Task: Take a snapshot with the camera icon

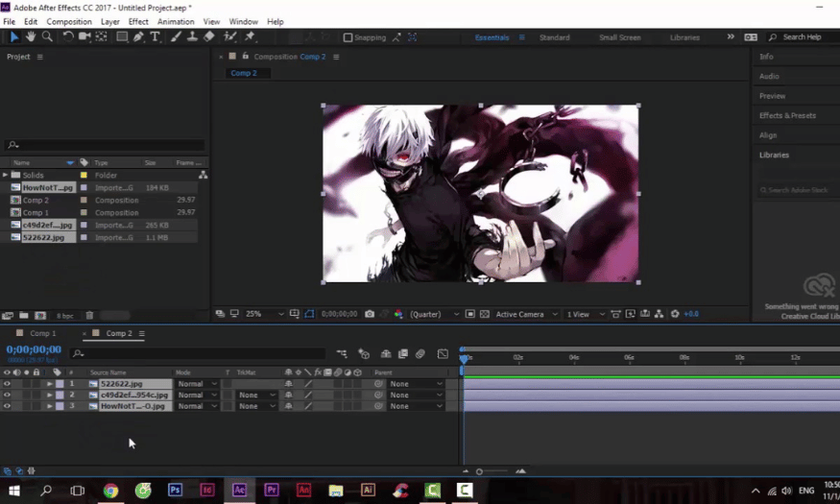Action: pos(370,314)
